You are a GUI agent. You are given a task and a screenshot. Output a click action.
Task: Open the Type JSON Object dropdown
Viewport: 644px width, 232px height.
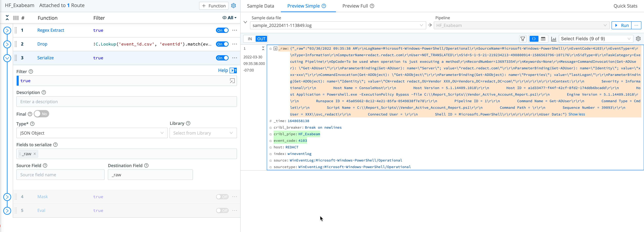[x=92, y=133]
